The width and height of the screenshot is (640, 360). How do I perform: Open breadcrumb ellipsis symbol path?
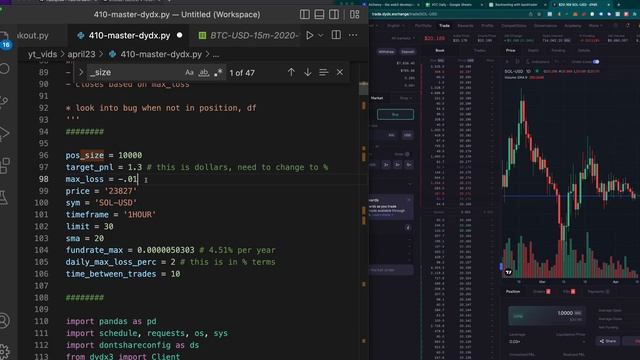216,54
